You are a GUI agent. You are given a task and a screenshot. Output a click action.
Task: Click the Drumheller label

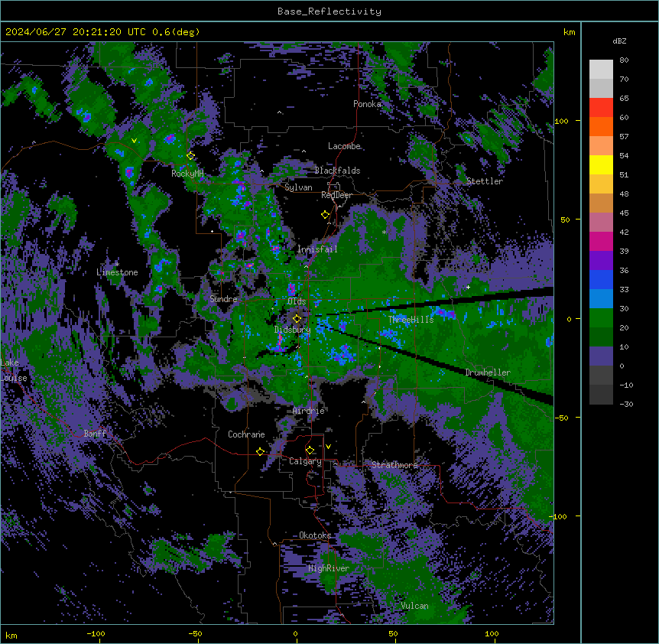[x=488, y=372]
